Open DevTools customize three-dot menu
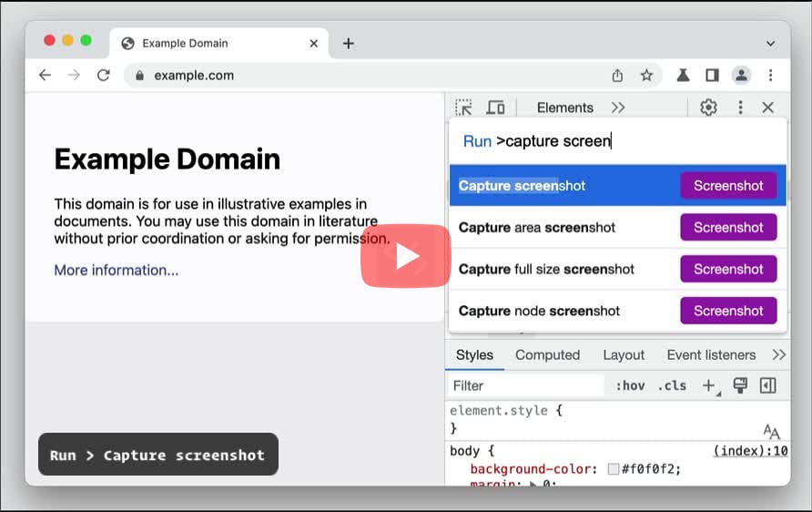812x512 pixels. tap(740, 108)
